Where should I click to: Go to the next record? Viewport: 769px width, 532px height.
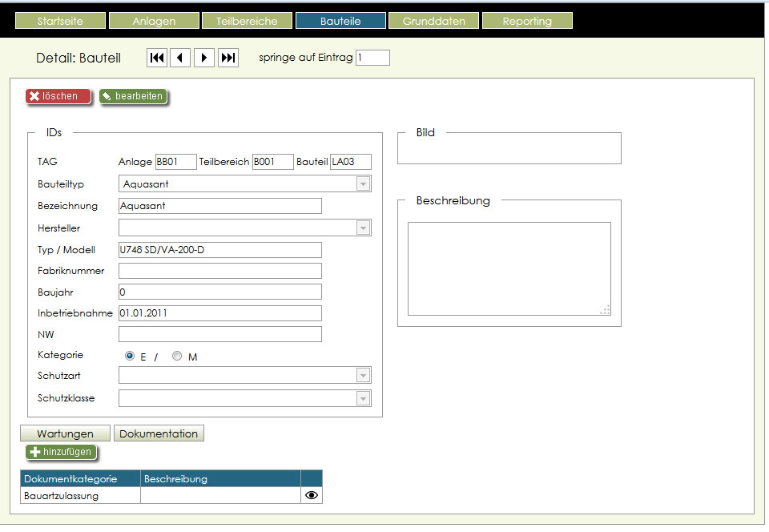pyautogui.click(x=204, y=58)
